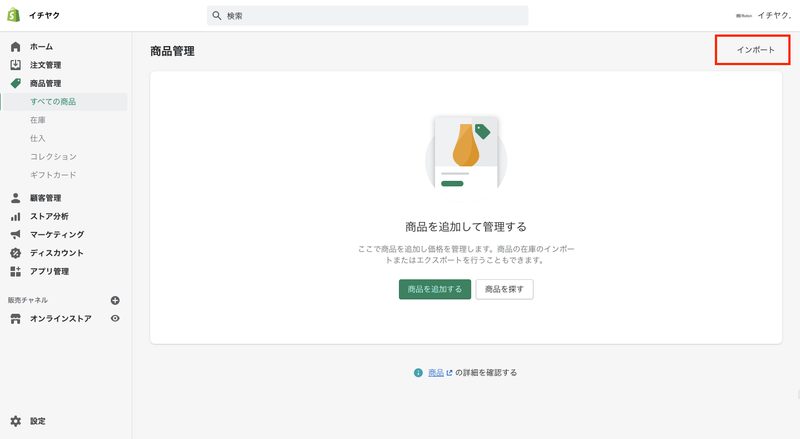The image size is (800, 439).
Task: Click the アプリ管理 grid icon
Action: coord(15,272)
